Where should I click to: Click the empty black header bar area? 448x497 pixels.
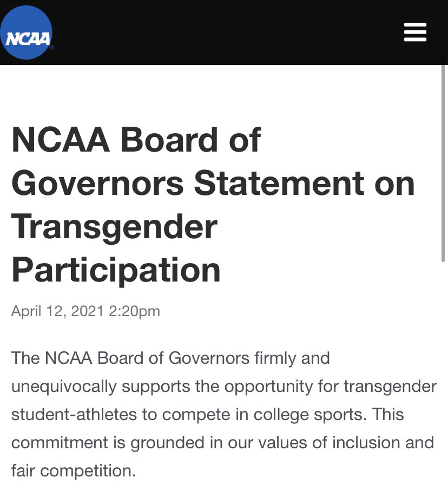(227, 32)
